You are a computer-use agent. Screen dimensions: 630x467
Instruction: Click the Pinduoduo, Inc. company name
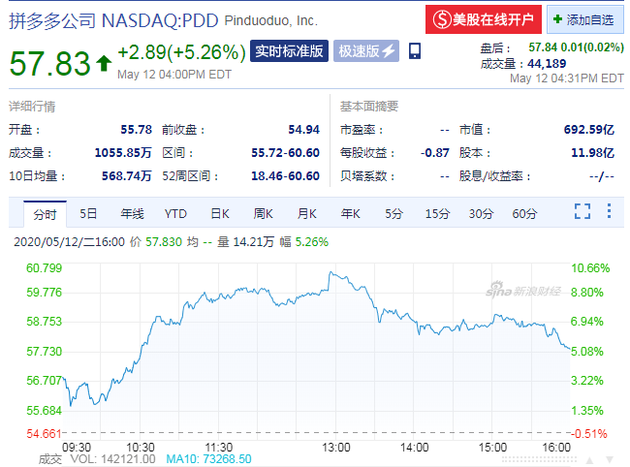click(x=271, y=21)
